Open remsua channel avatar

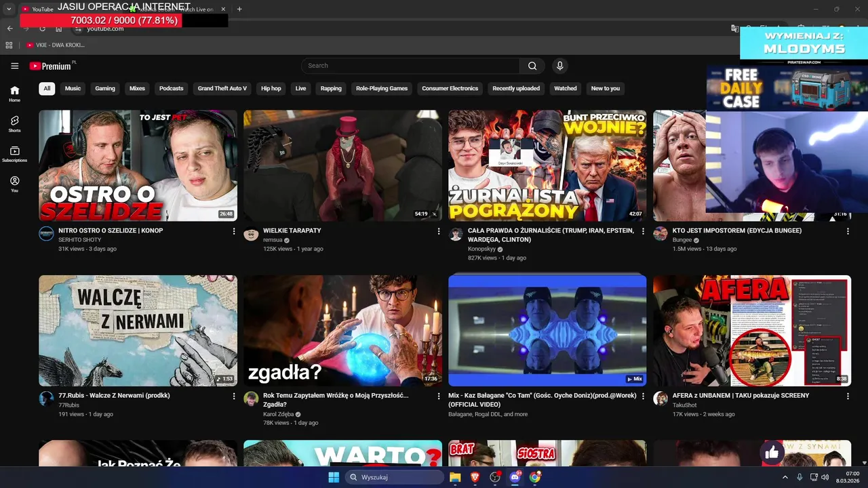pyautogui.click(x=251, y=234)
